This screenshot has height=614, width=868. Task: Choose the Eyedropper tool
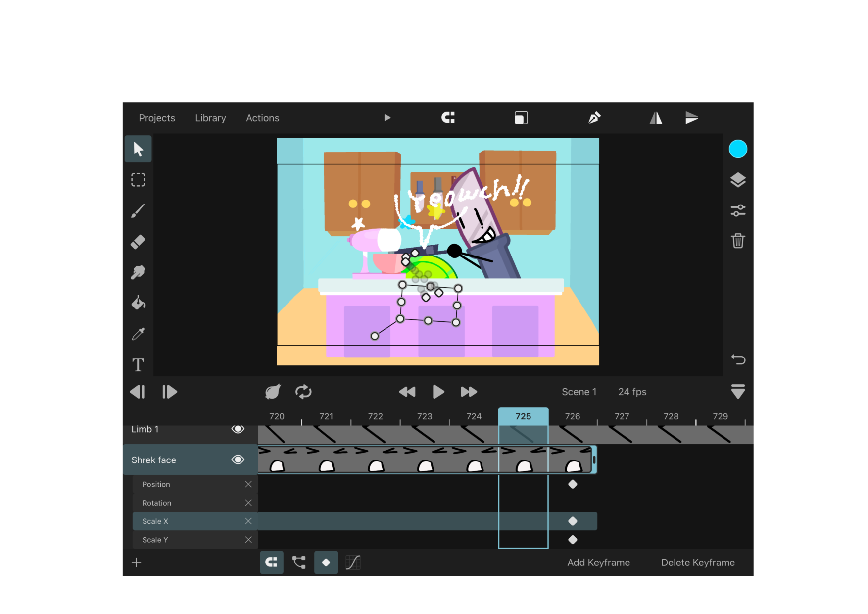[138, 334]
